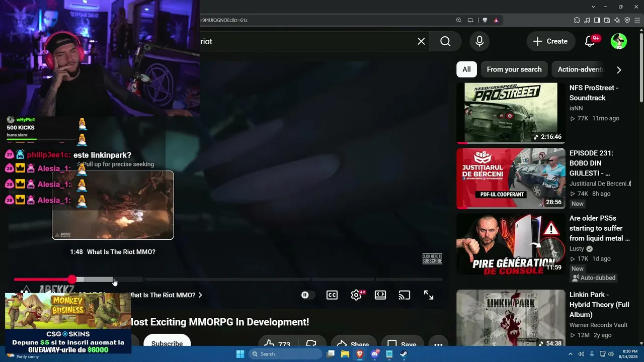Go to the Warner Records Vault channel
The width and height of the screenshot is (644, 362).
(598, 325)
